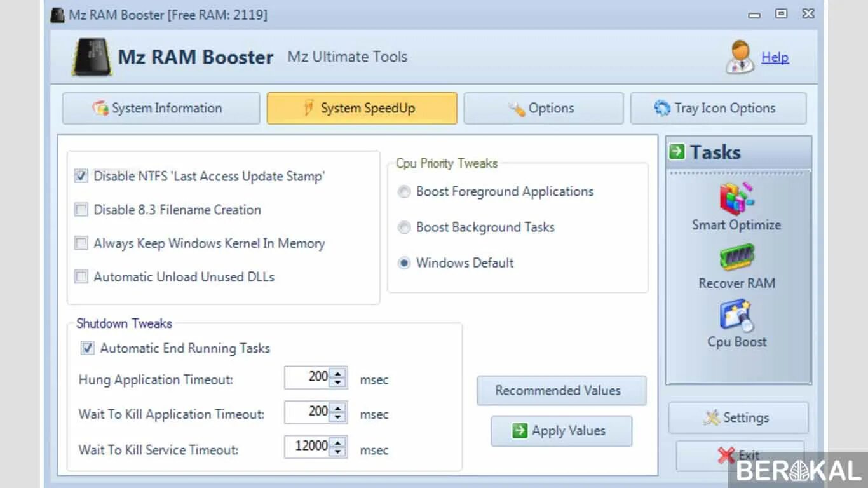Click the green arrow icon beside Tasks

pos(677,151)
